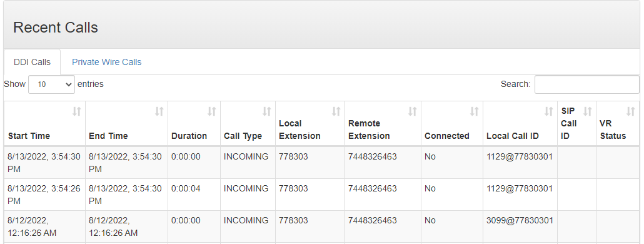644x244 pixels.
Task: Click the SIP Call ID header text
Action: pos(569,123)
